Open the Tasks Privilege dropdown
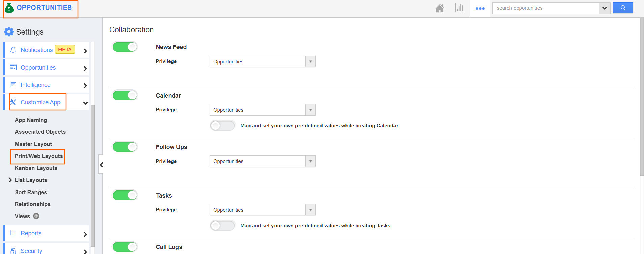 coord(262,210)
